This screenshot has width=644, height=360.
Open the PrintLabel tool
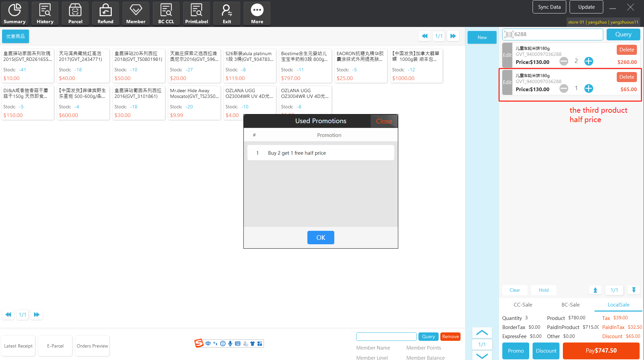coord(196,13)
